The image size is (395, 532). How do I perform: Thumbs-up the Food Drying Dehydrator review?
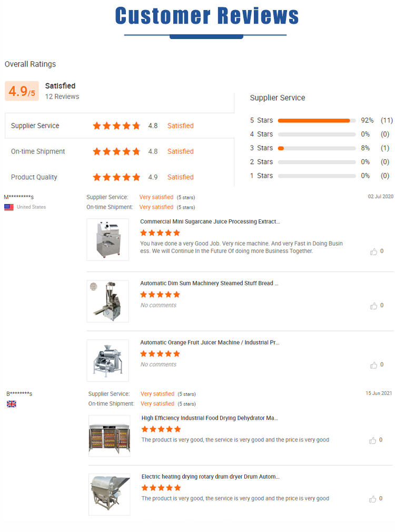pos(372,440)
